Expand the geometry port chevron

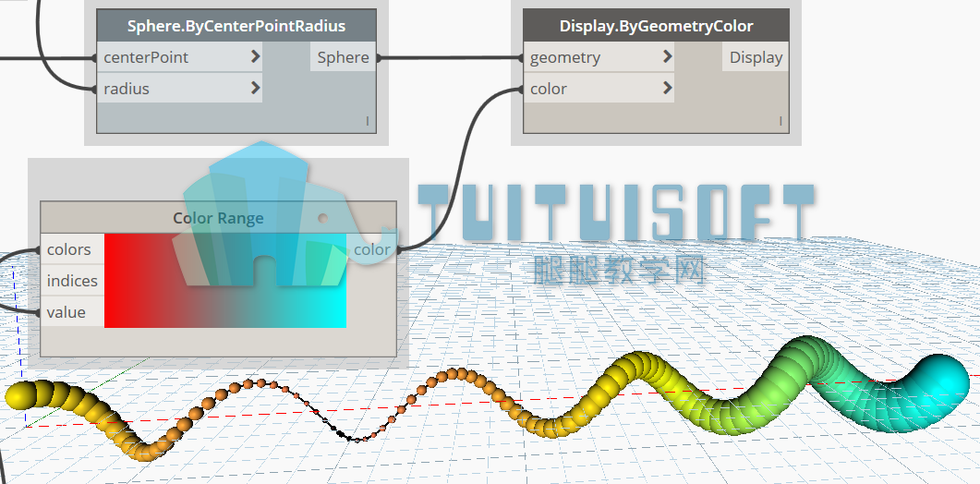(668, 57)
